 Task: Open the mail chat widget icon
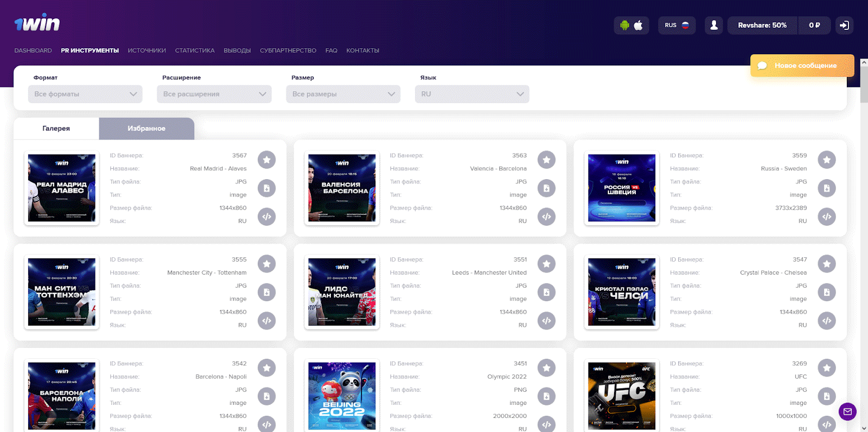(847, 412)
